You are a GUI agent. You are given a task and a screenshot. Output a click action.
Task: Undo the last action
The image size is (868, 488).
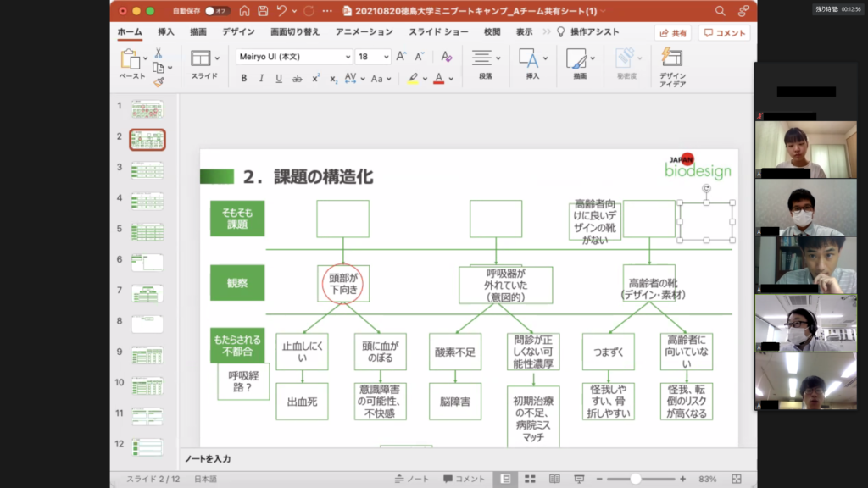tap(281, 11)
